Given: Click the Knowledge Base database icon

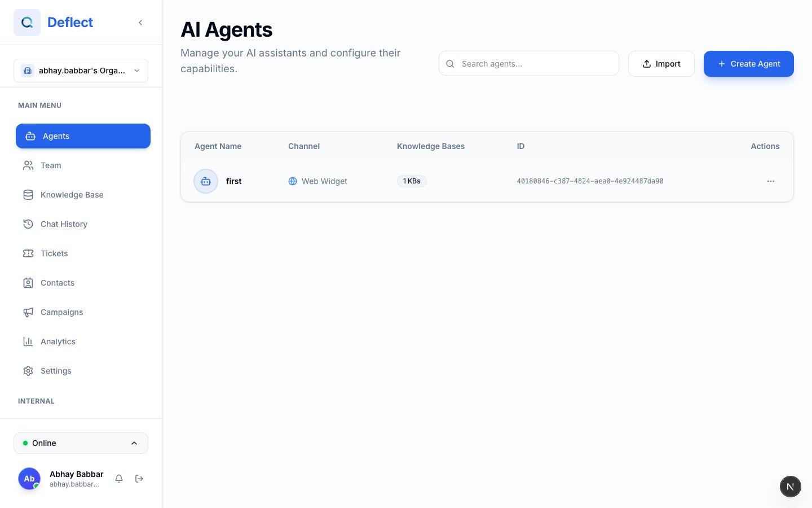Looking at the screenshot, I should (x=28, y=195).
